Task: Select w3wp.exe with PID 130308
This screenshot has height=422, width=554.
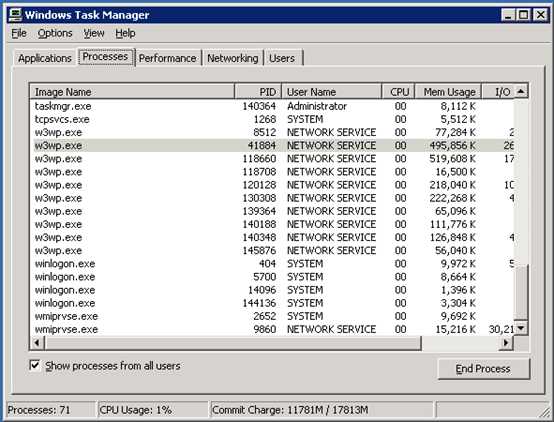Action: [272, 198]
